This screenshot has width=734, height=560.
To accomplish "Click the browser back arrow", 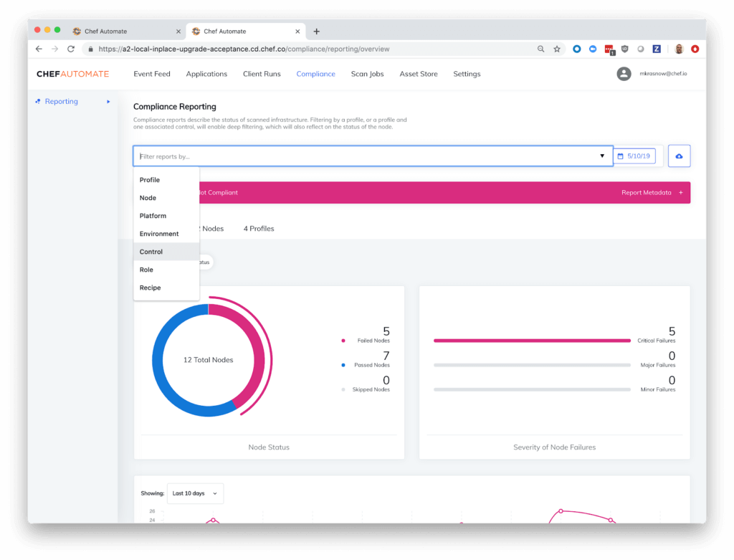I will click(x=39, y=49).
